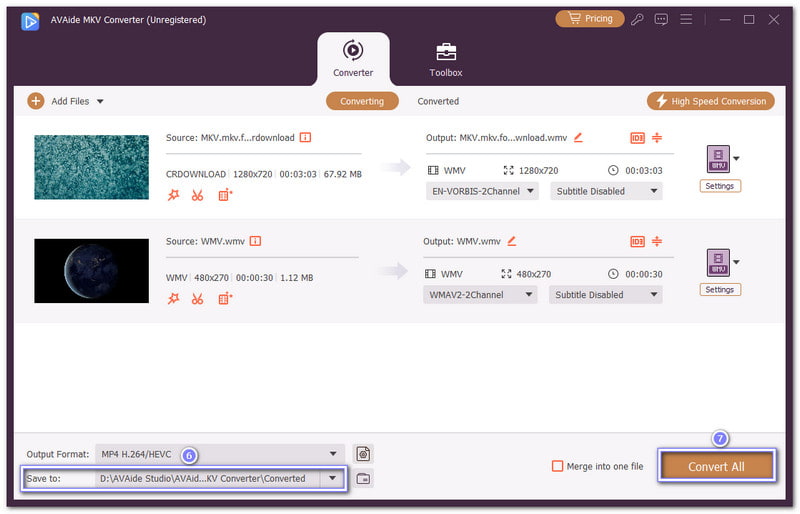800x514 pixels.
Task: Click WMV format icon for MKV file
Action: [x=718, y=159]
